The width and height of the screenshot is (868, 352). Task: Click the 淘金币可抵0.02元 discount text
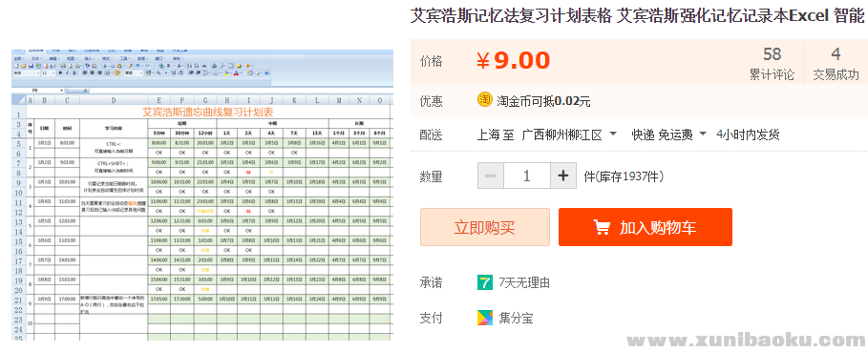[543, 101]
